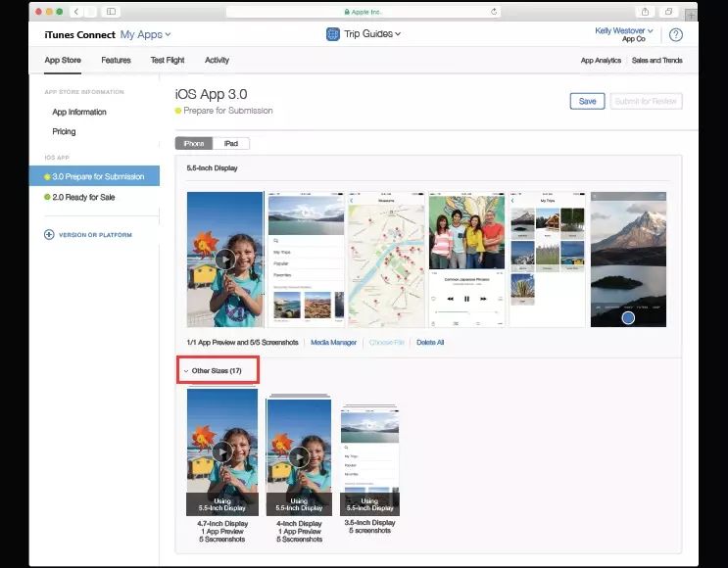Show all tabs icon in Safari
Viewport: 728px width, 568px height.
tap(668, 12)
